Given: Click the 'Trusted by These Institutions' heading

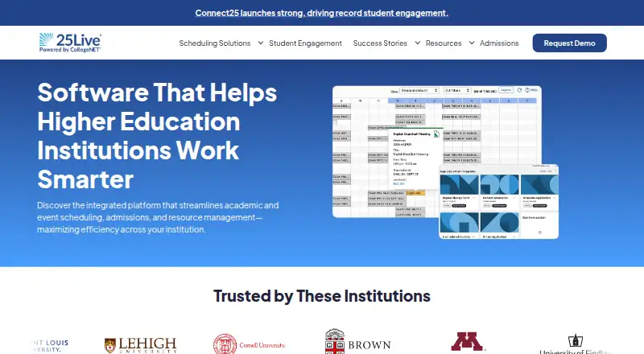Looking at the screenshot, I should [x=321, y=296].
